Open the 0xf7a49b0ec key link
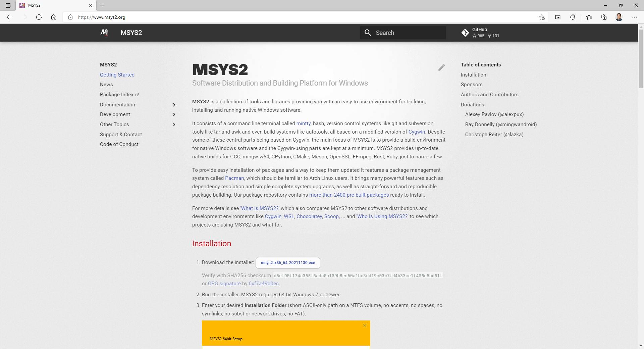 coord(264,284)
